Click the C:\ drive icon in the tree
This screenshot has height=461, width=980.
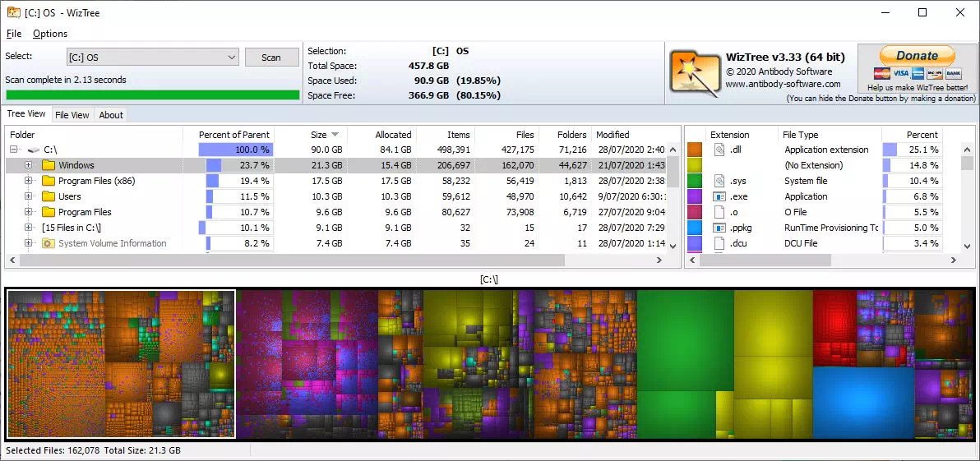pos(33,150)
